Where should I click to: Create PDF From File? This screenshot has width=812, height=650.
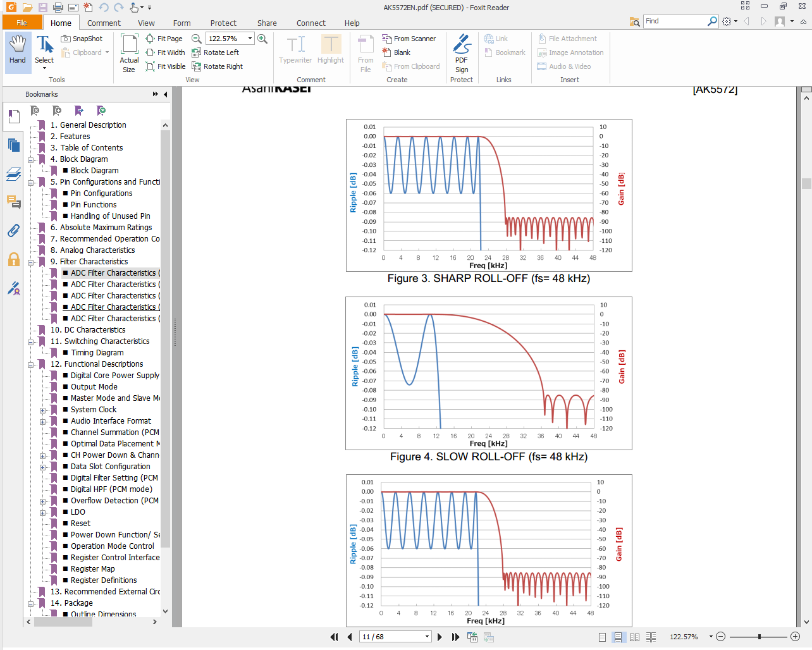(366, 54)
